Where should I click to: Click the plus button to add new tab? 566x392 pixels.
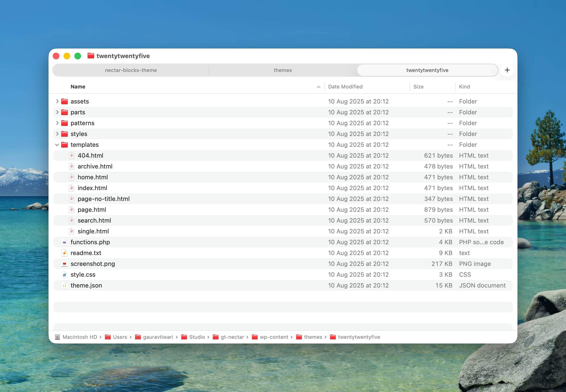tap(507, 70)
